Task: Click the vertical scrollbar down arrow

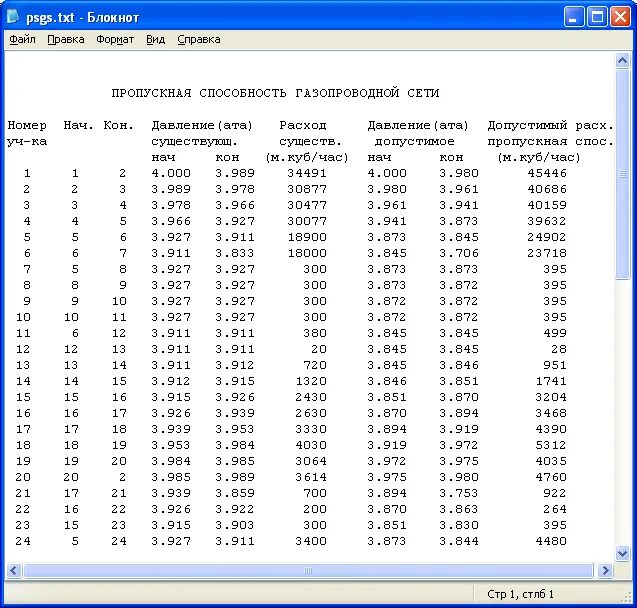Action: 622,552
